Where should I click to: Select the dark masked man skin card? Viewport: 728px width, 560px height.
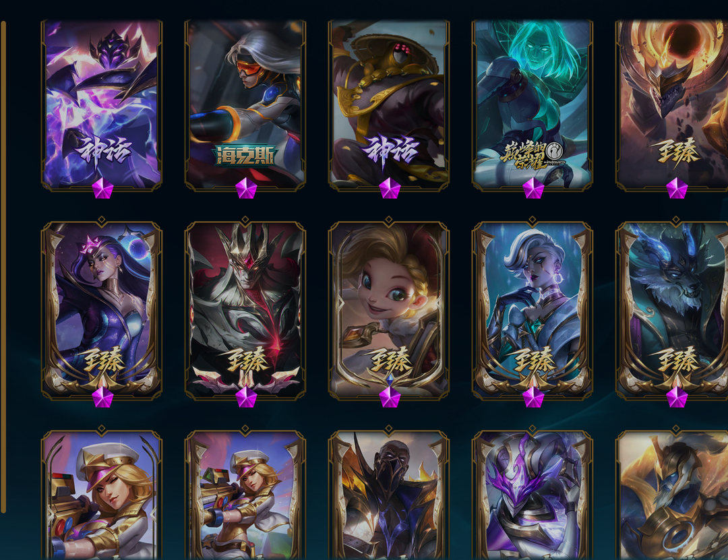389,495
